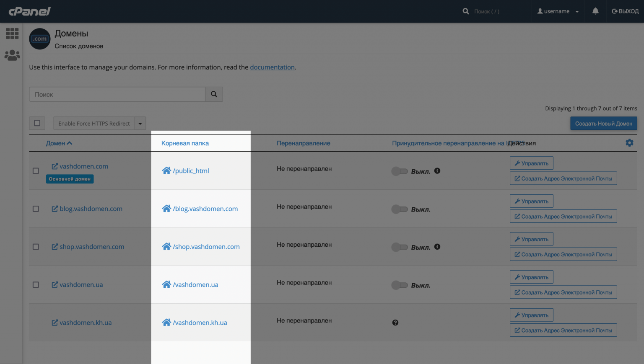Enable HTTPS redirect switch for shop.vashdomen.com
644x364 pixels.
(400, 247)
